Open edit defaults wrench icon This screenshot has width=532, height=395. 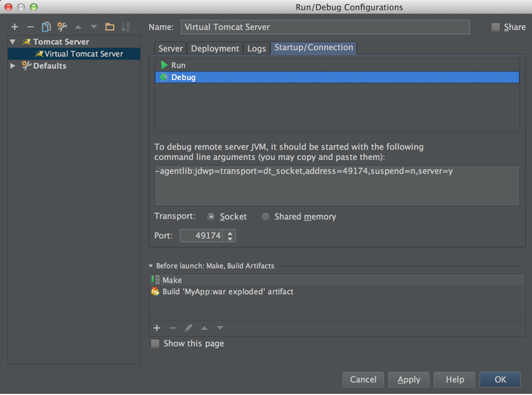click(62, 27)
